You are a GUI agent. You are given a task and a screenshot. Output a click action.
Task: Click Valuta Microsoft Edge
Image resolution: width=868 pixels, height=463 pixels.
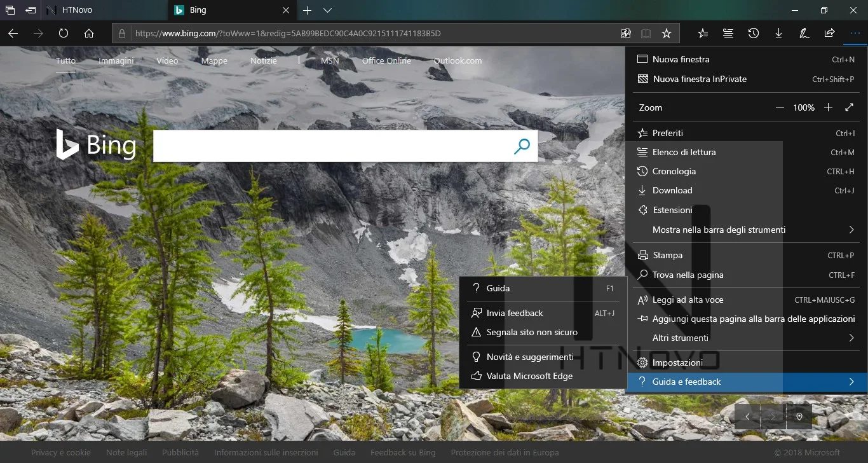tap(543, 376)
